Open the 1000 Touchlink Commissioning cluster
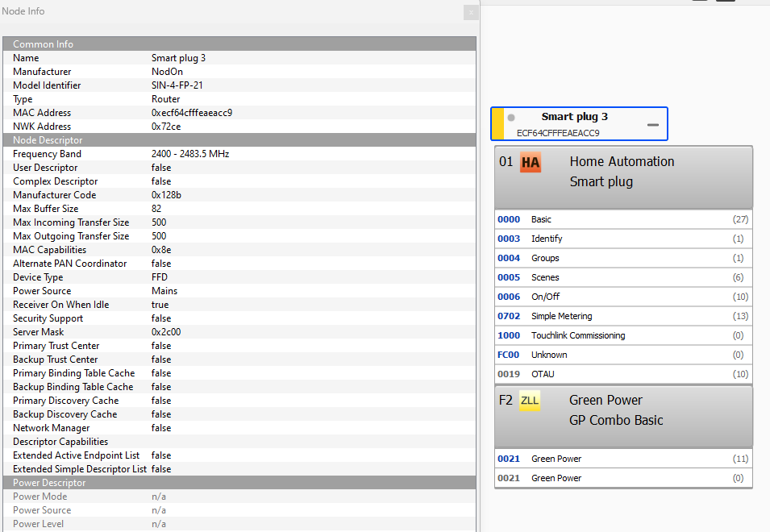 coord(623,335)
